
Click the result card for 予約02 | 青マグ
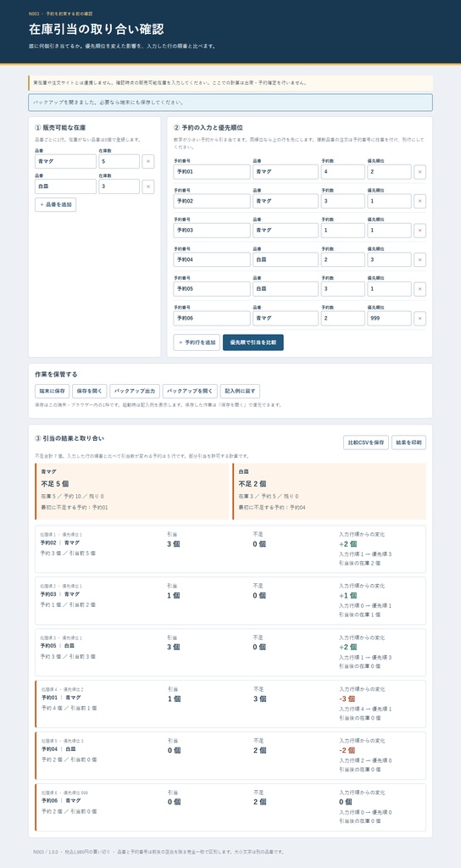coord(230,549)
